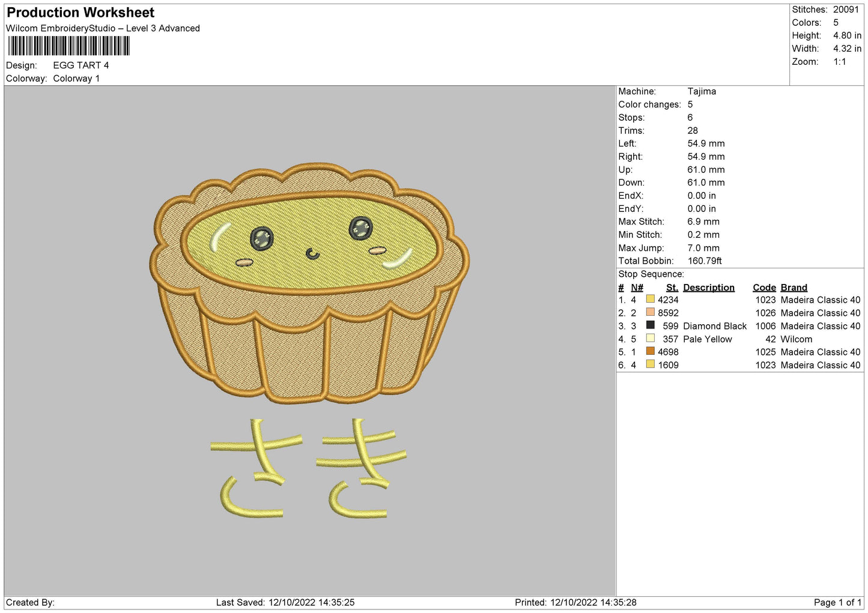Click the 'Stop Sequence:' label

point(651,274)
